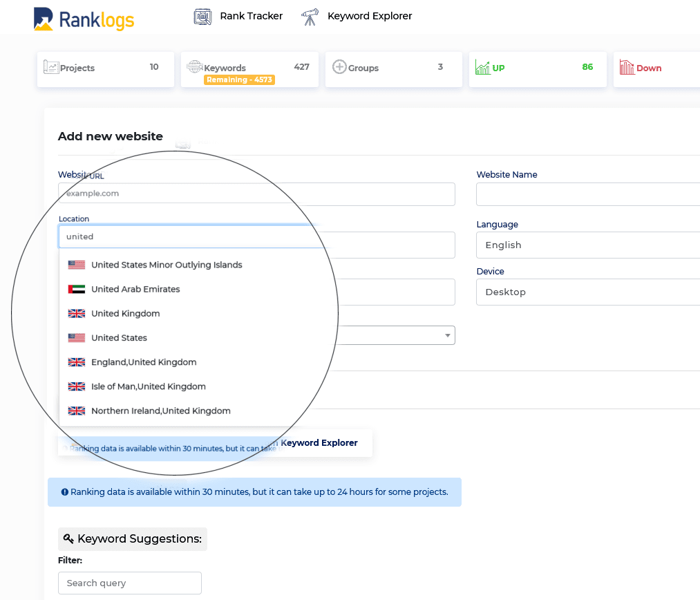Focus the Website URL input field
The width and height of the screenshot is (700, 600).
click(x=256, y=194)
